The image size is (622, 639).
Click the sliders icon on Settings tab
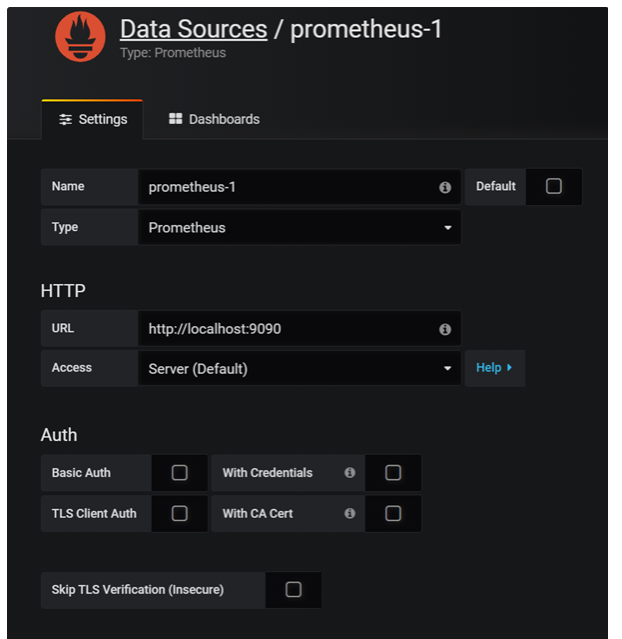coord(66,119)
